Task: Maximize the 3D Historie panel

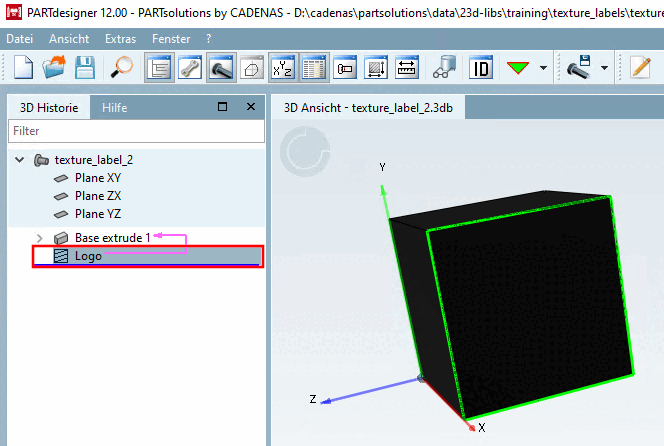Action: (222, 107)
